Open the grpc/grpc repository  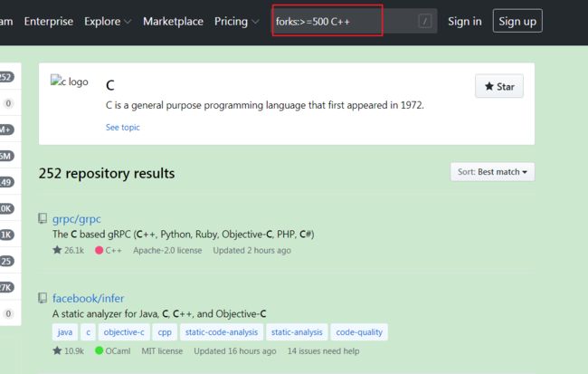[x=77, y=219]
